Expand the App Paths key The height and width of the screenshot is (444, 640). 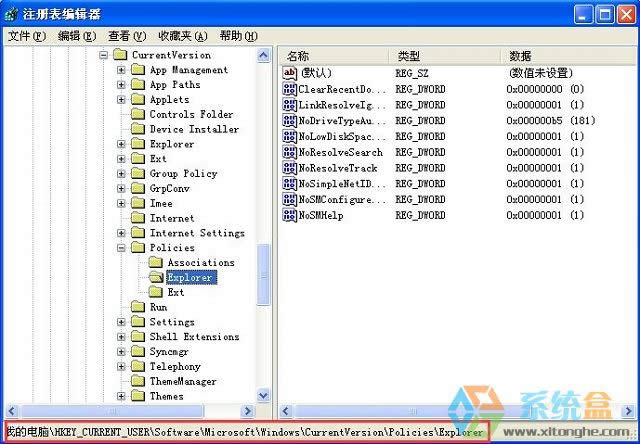(x=121, y=85)
